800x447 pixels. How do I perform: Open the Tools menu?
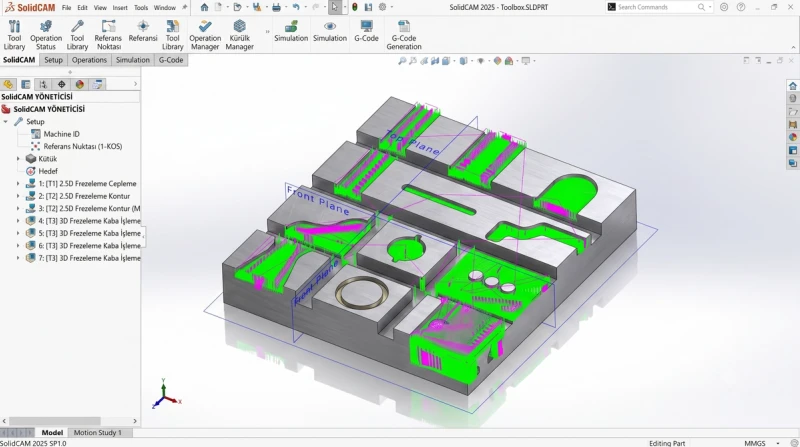pos(141,8)
